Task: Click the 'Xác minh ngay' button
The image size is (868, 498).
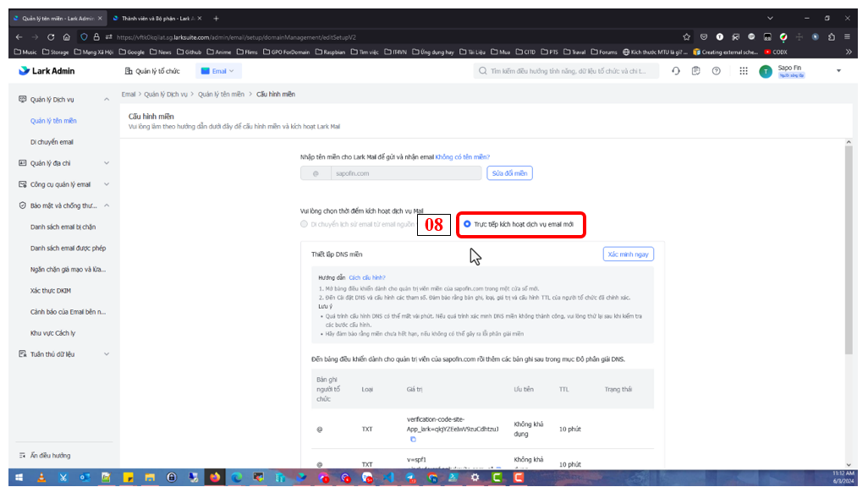Action: [x=628, y=254]
